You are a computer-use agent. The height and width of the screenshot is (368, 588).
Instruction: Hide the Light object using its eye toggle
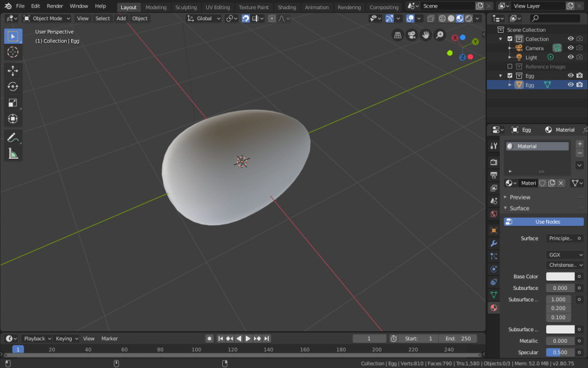(570, 57)
